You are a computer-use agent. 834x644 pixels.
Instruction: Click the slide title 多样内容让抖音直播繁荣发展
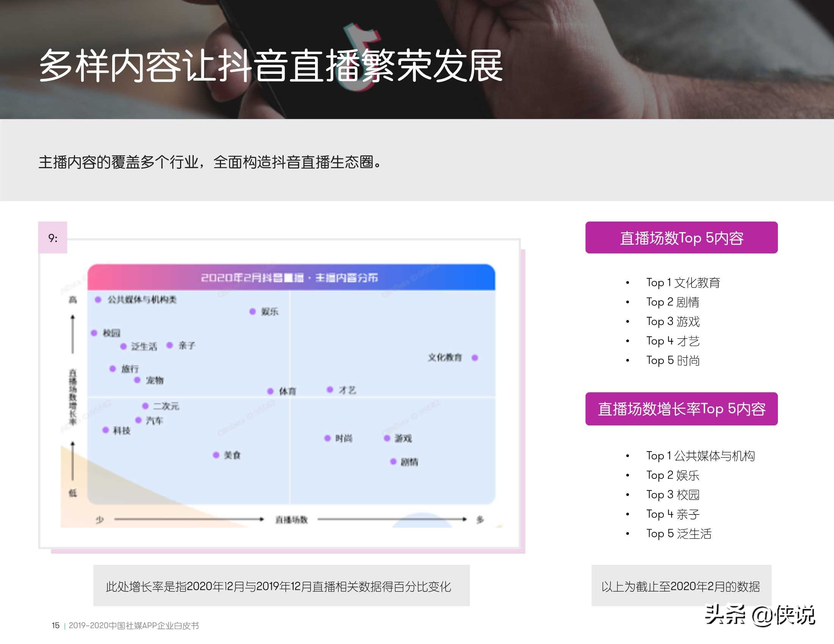(271, 66)
